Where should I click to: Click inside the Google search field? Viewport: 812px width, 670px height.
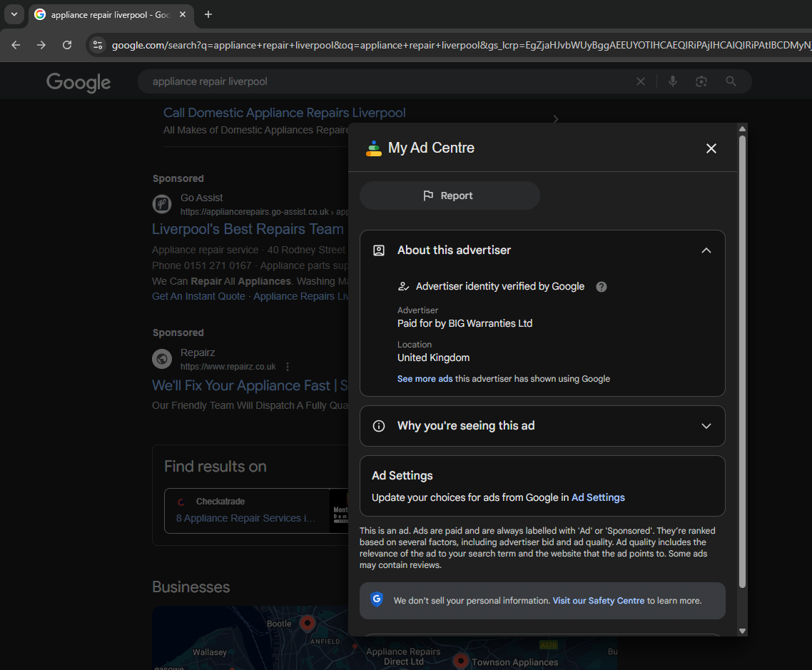click(x=385, y=81)
